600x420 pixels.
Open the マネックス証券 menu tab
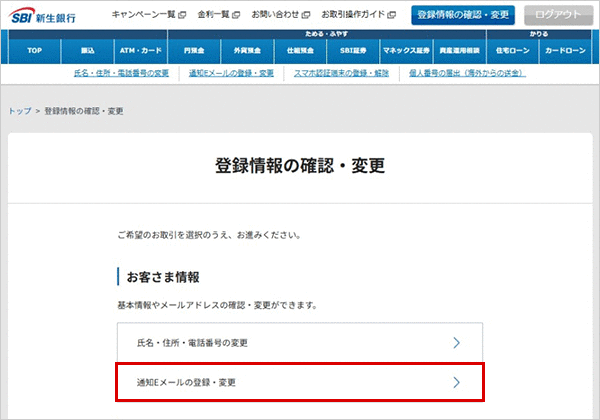click(x=406, y=50)
